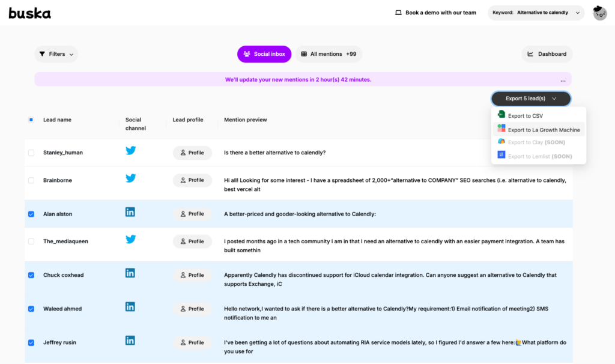615x364 pixels.
Task: Click the Twitter icon for The_mediaqueen
Action: coord(130,239)
